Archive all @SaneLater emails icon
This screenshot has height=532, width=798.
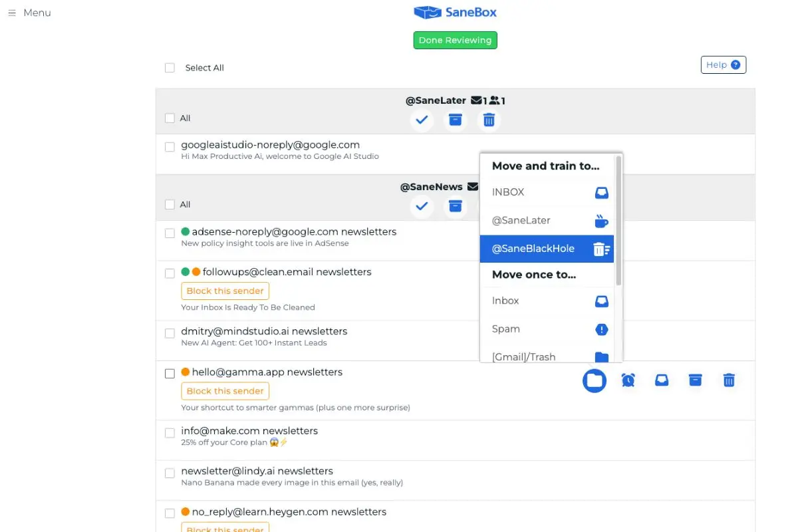tap(456, 120)
